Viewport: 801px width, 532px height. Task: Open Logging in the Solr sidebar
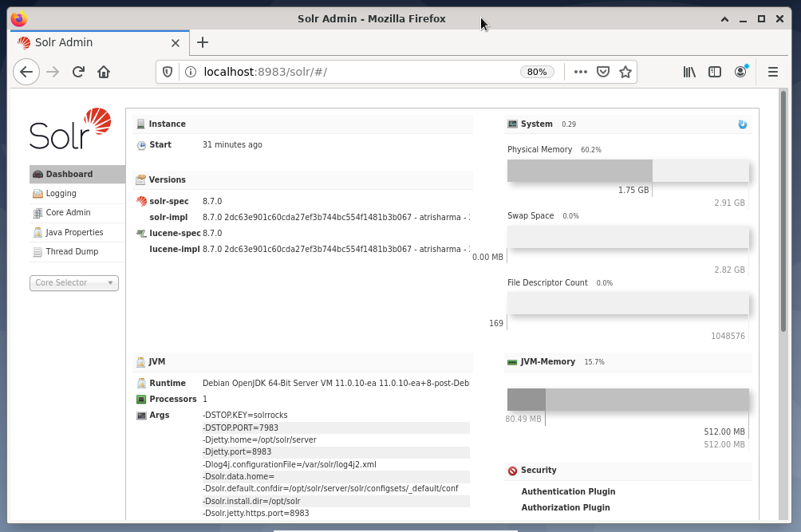point(61,194)
